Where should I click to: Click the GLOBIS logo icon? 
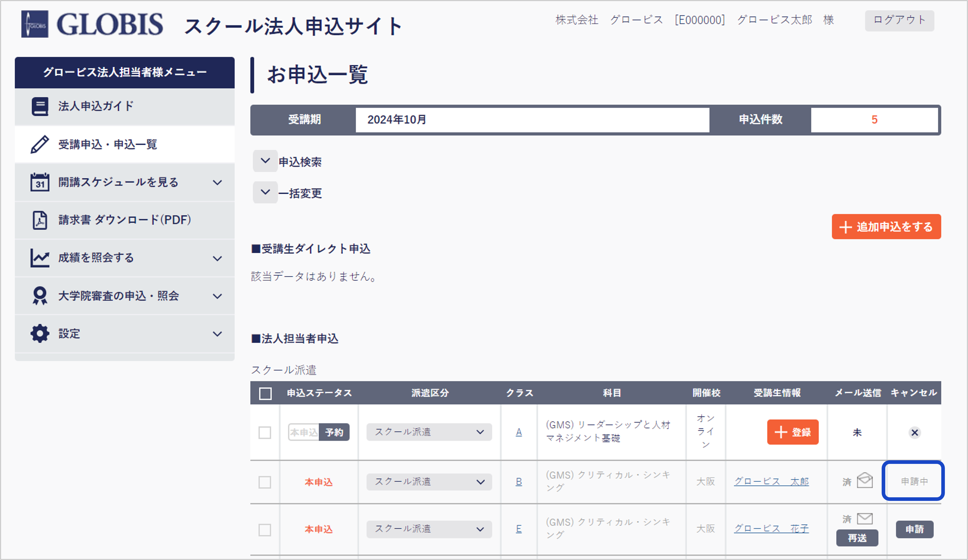click(x=35, y=24)
